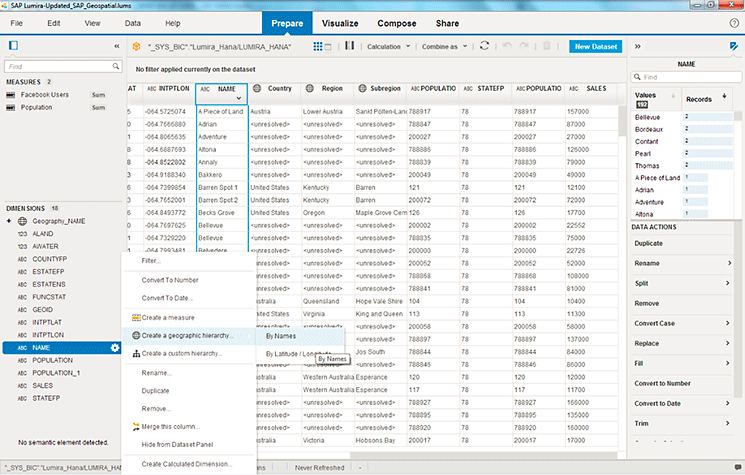Open the Data menu
The width and height of the screenshot is (745, 475).
[x=133, y=23]
